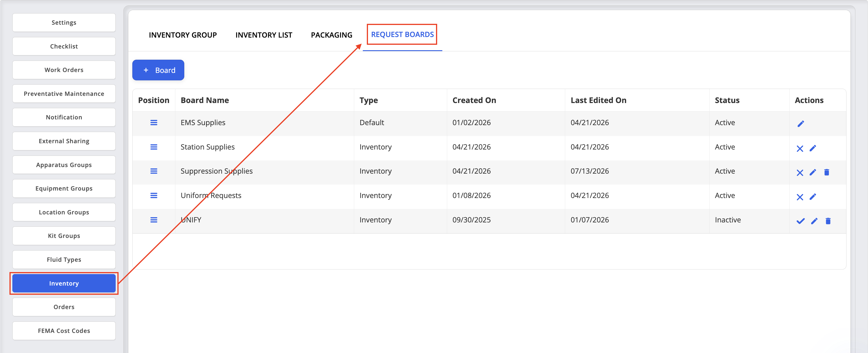Click the Inactive status of UNIFY
Viewport: 868px width, 353px height.
(x=727, y=220)
